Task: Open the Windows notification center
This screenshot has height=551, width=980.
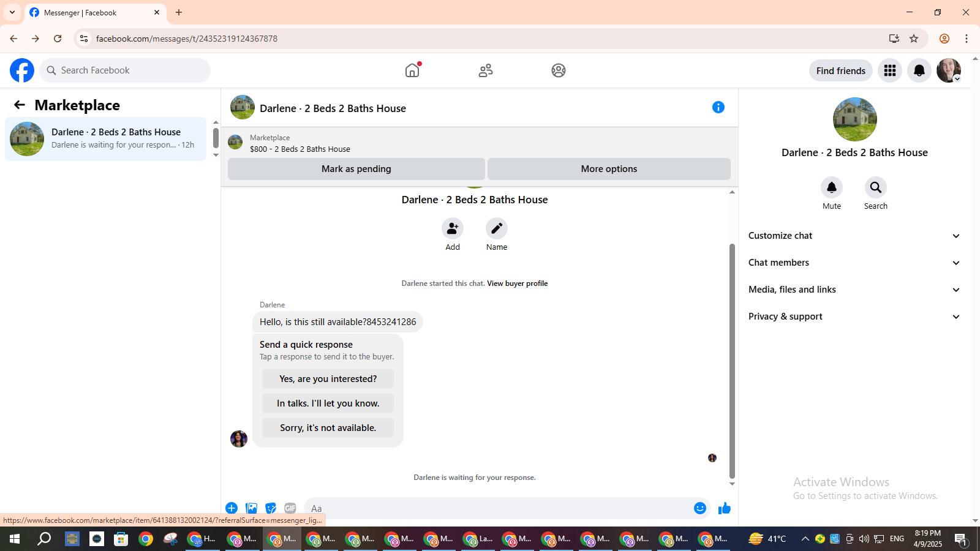Action: click(960, 539)
